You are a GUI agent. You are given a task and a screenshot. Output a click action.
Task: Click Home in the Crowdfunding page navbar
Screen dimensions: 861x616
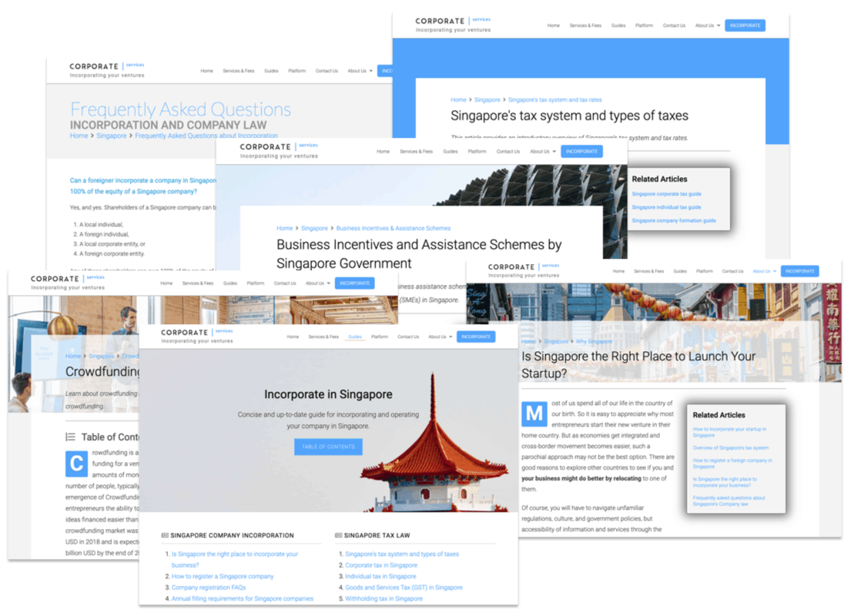[x=166, y=283]
